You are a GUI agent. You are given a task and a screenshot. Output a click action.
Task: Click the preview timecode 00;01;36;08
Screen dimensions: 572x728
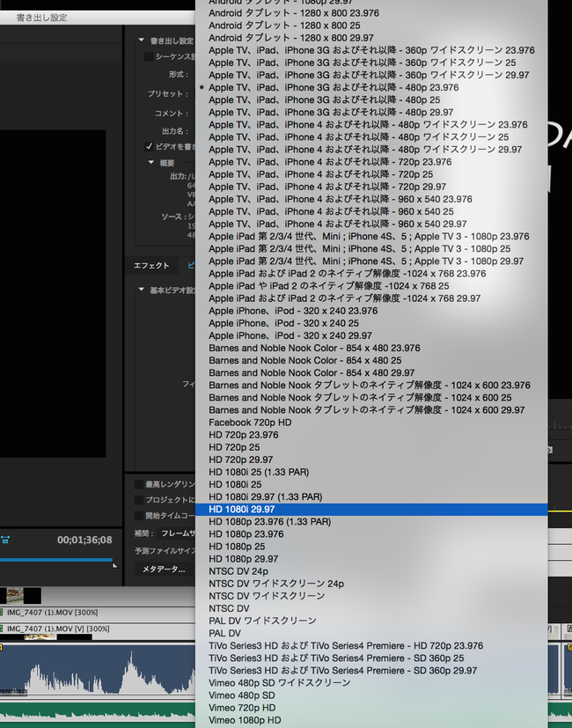[84, 540]
